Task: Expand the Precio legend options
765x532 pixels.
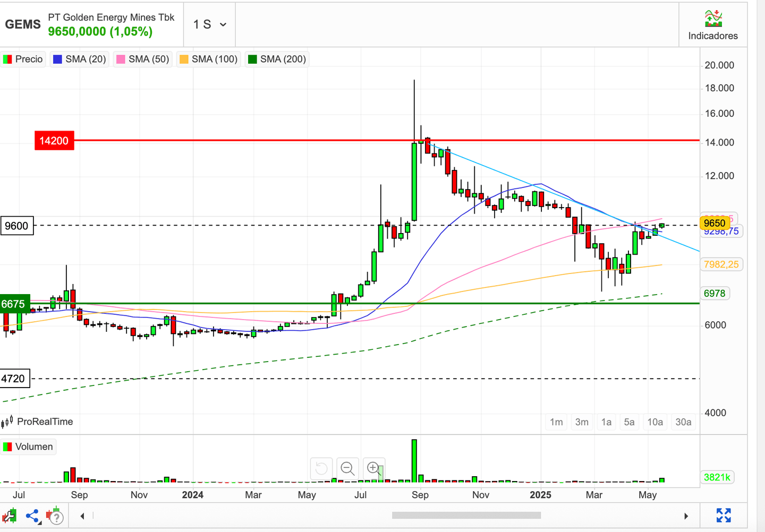Action: [x=23, y=59]
